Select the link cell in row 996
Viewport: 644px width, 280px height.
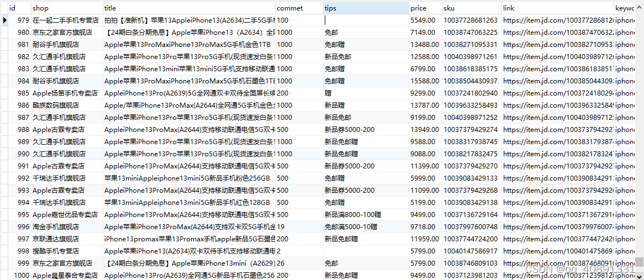coord(558,226)
